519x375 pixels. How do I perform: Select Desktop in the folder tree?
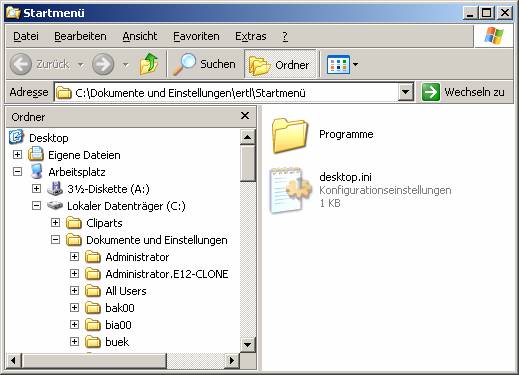point(49,138)
